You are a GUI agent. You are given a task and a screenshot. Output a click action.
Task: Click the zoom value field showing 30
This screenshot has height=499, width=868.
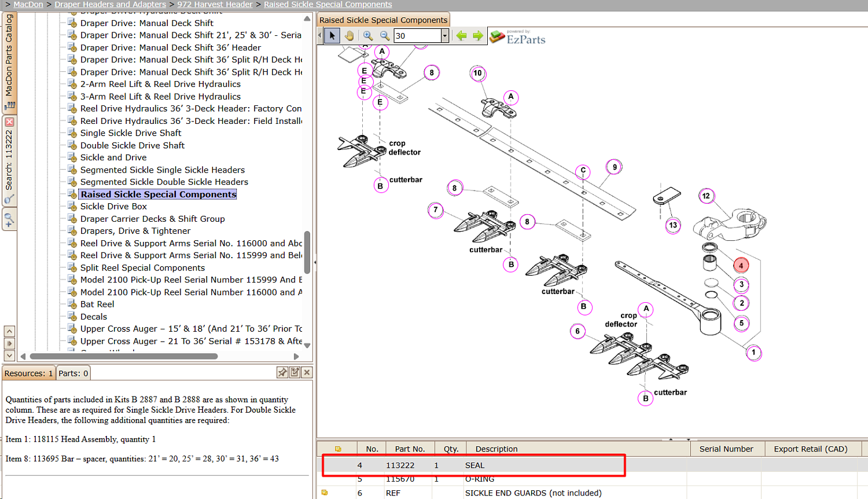point(417,36)
